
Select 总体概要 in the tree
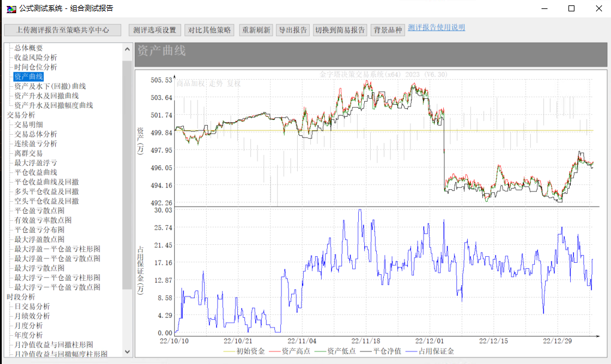(28, 48)
